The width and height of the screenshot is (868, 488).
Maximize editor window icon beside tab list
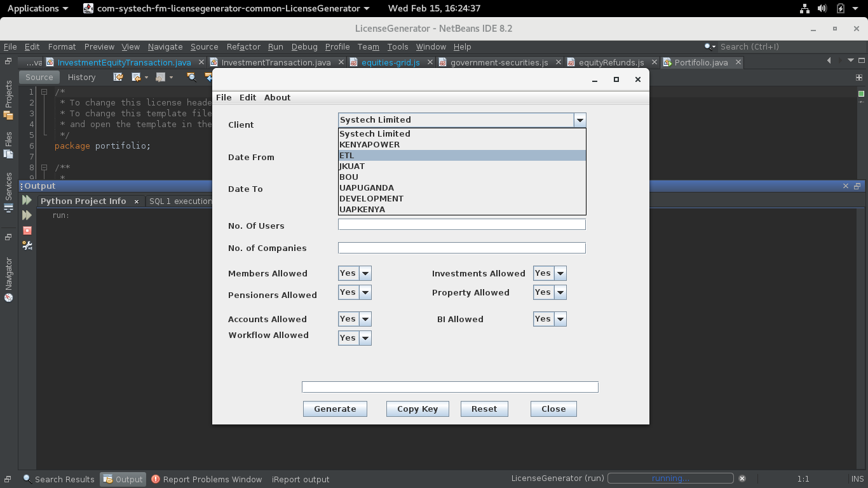tap(860, 61)
